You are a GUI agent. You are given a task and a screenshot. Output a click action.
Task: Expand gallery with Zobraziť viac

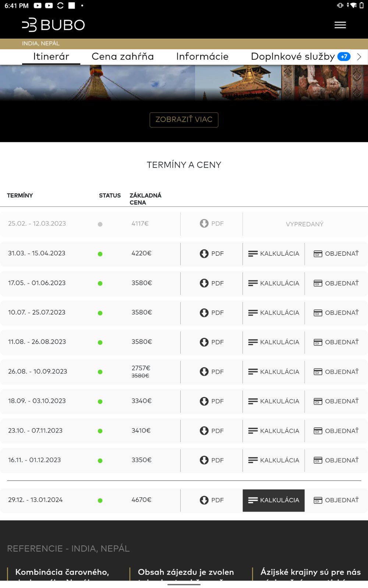click(184, 120)
